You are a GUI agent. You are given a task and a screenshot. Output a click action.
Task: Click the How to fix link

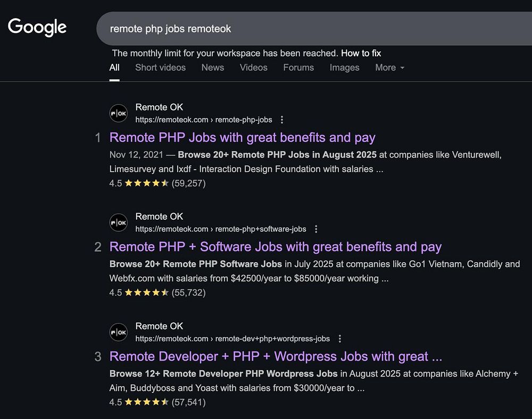click(361, 53)
